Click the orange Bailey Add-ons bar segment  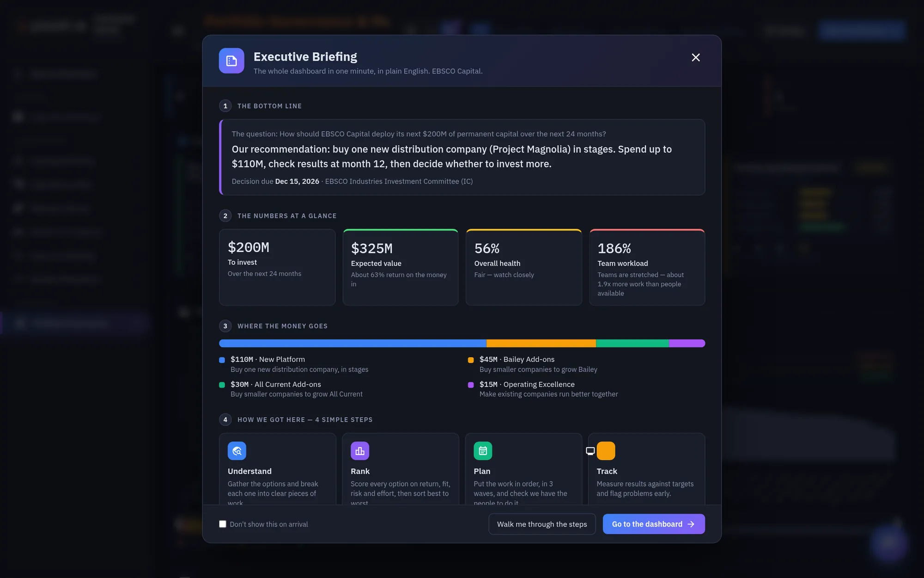click(x=541, y=343)
